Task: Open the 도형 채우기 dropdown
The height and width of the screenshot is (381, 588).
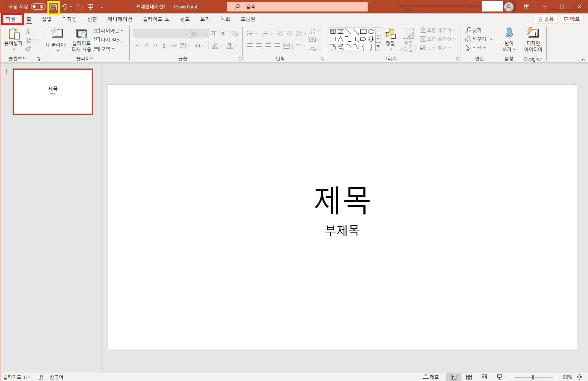Action: [438, 30]
